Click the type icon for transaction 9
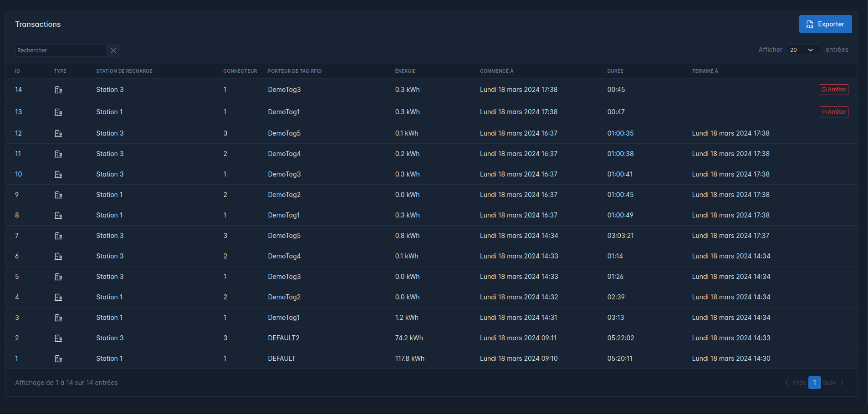The height and width of the screenshot is (414, 868). pyautogui.click(x=58, y=195)
